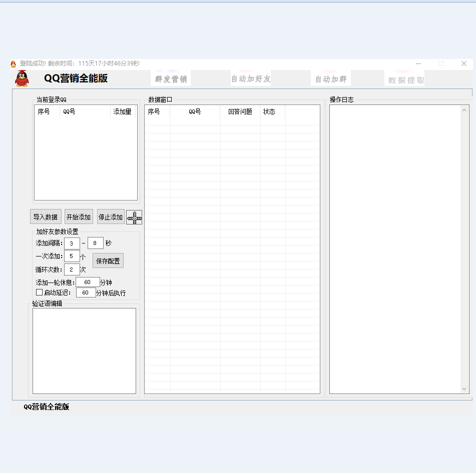Viewport: 476px width, 475px height.
Task: Click the minimum 添加间隔 seconds field
Action: pos(72,243)
